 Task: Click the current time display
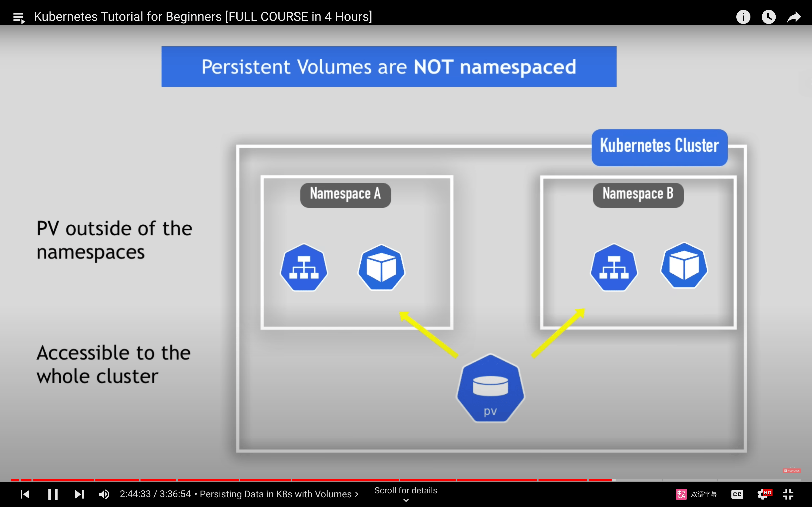click(135, 494)
